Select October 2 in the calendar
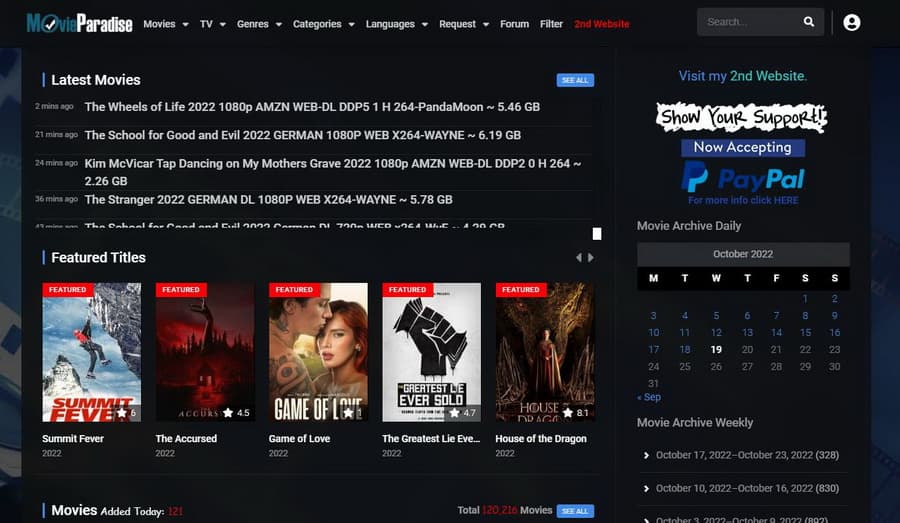 point(835,299)
